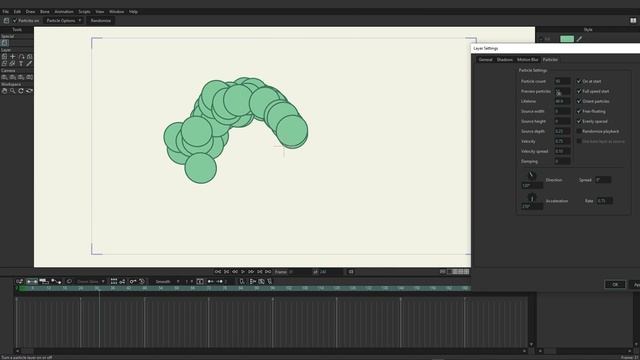Click the Velocity input field
Image resolution: width=640 pixels, height=360 pixels.
(x=562, y=141)
